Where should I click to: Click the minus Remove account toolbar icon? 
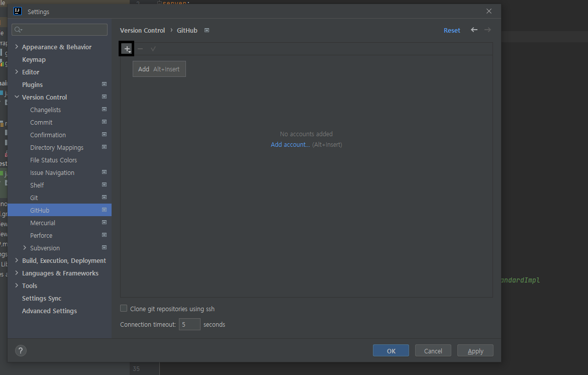pyautogui.click(x=140, y=49)
